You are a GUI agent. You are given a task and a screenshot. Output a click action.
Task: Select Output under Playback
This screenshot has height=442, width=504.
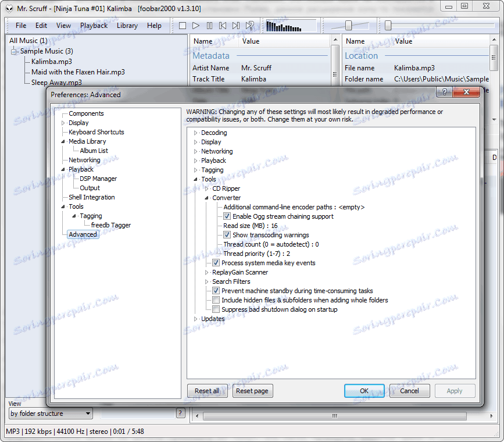pos(90,188)
